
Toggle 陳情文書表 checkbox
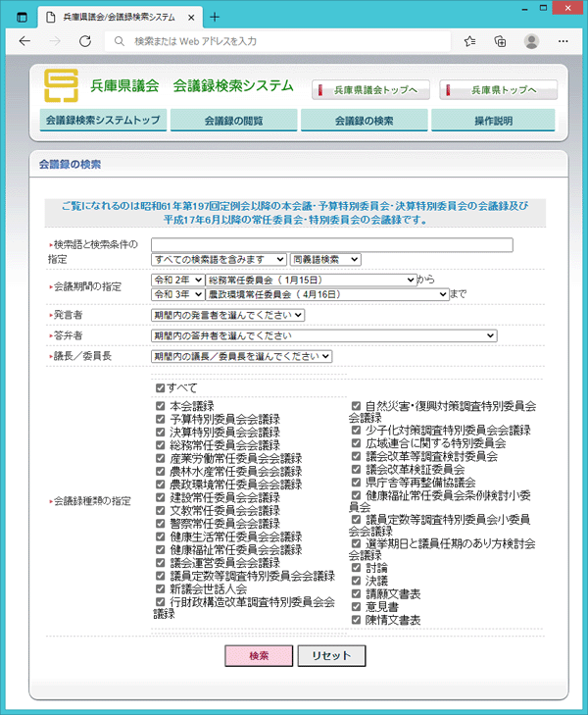(356, 620)
